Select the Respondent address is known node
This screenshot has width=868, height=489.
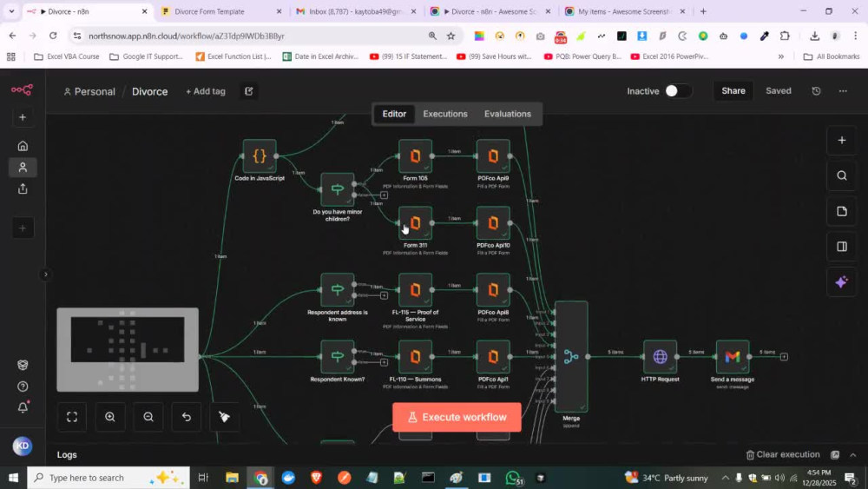coord(337,289)
